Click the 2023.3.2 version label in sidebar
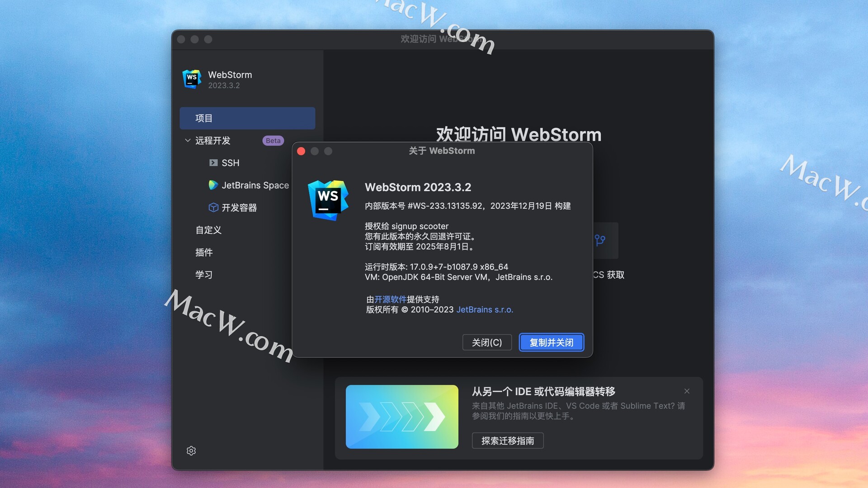 click(x=224, y=85)
